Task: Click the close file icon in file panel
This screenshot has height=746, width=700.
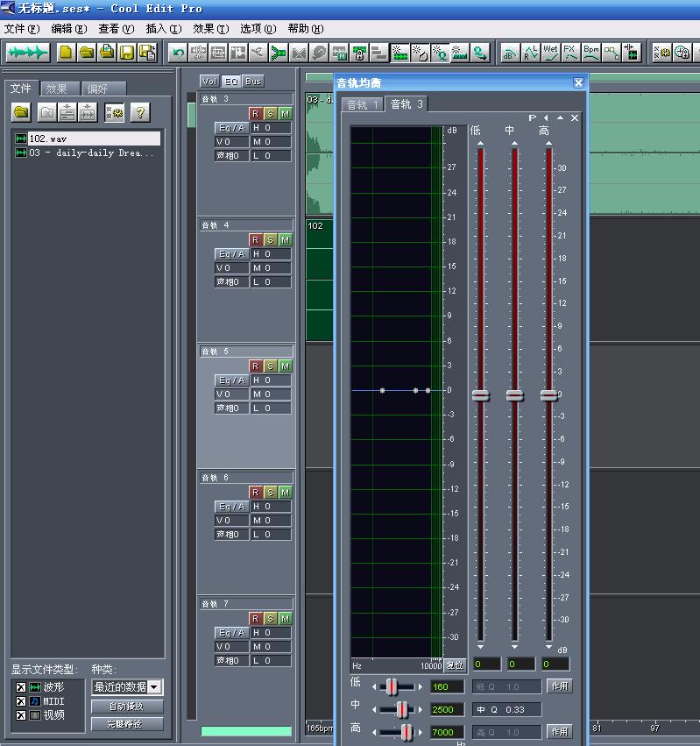Action: pyautogui.click(x=47, y=112)
